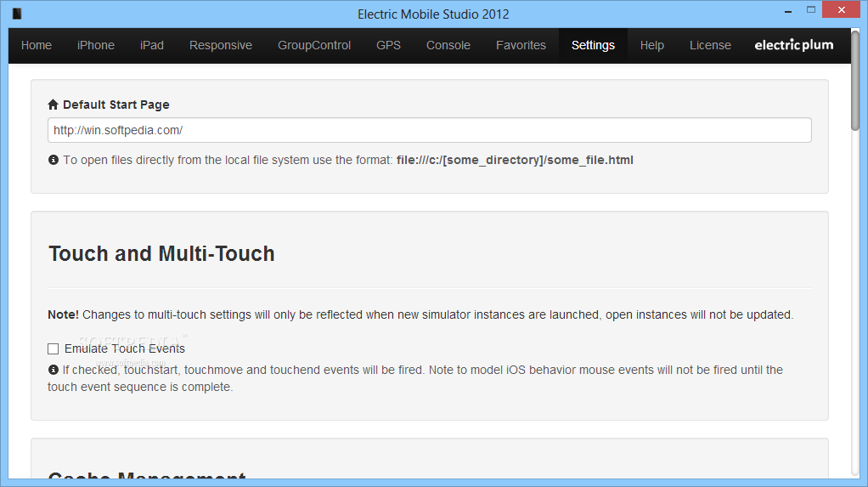Click the info icon beside file format hint
Screen dimensions: 868x487
[x=54, y=160]
